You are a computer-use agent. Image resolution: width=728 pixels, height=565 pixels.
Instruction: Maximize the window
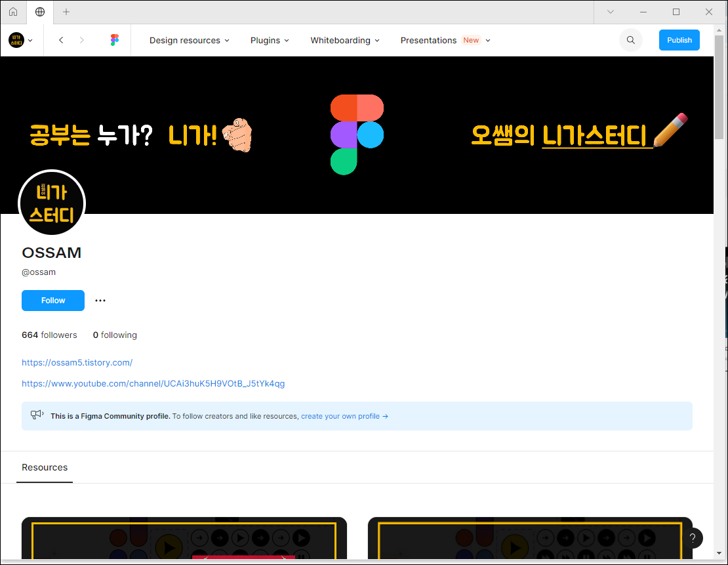(676, 12)
